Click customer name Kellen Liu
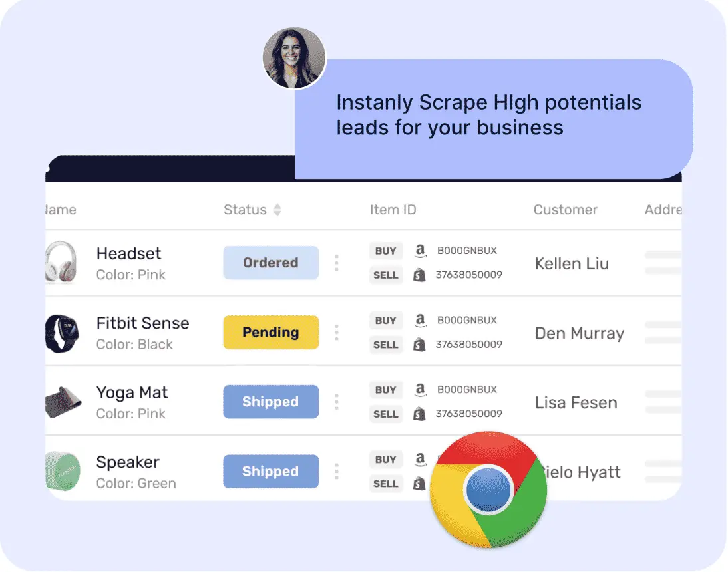Viewport: 728px width, 572px height. (x=572, y=263)
